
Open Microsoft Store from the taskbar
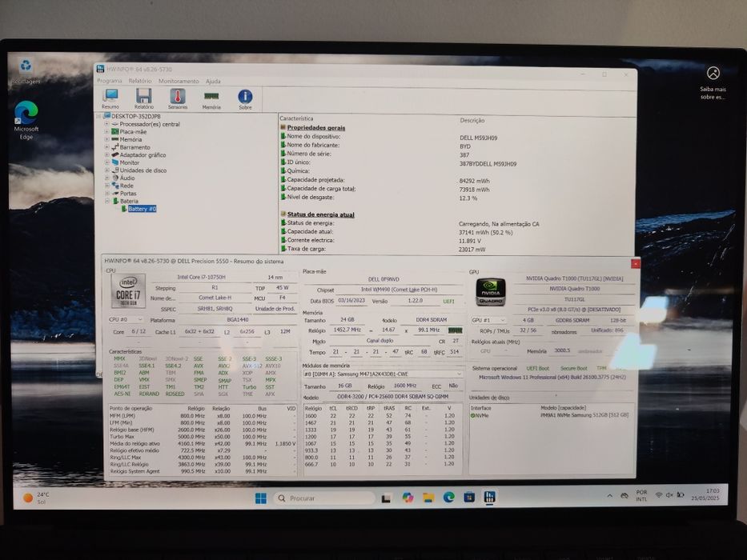coord(469,498)
